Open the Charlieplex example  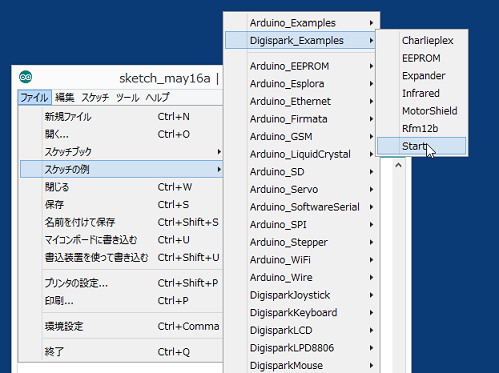tap(422, 41)
